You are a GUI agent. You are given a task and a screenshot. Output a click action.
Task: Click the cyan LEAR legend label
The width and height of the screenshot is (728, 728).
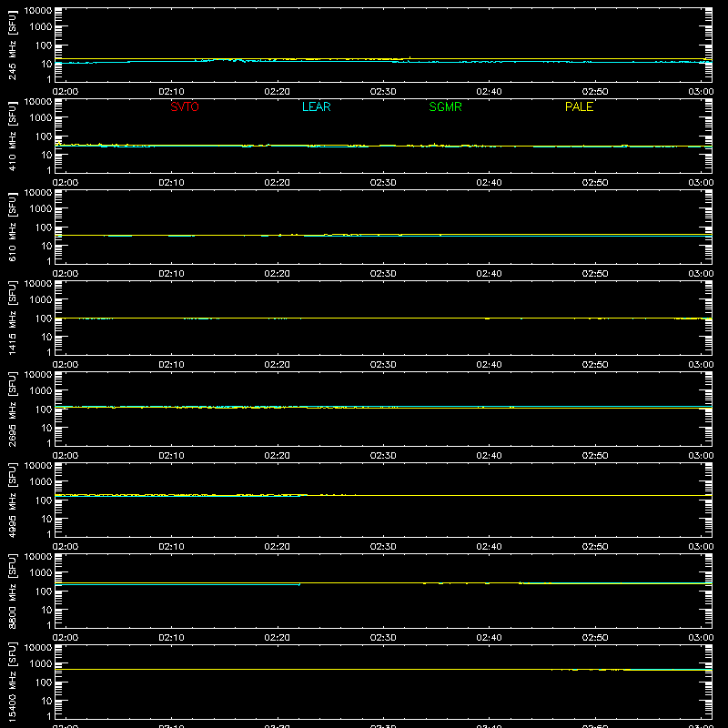click(x=316, y=106)
